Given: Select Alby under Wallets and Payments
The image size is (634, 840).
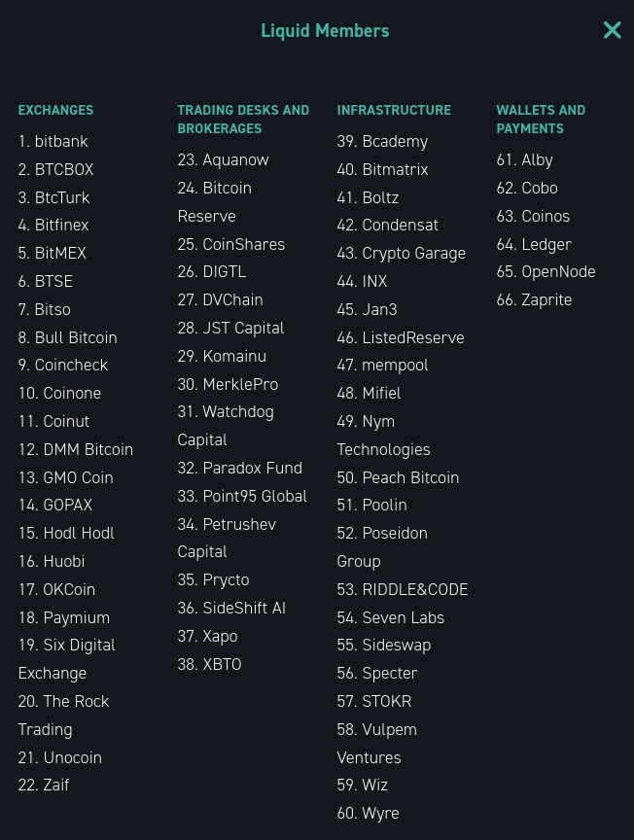Looking at the screenshot, I should tap(537, 159).
